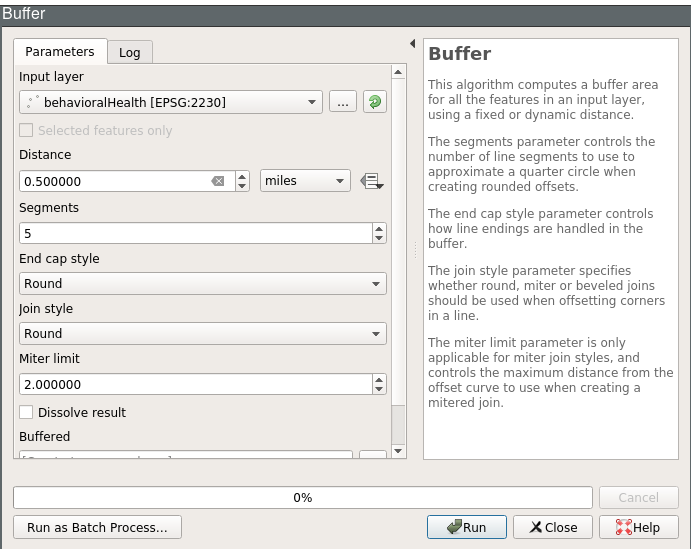Open data-defined override for Distance
Image resolution: width=691 pixels, height=549 pixels.
pos(372,181)
